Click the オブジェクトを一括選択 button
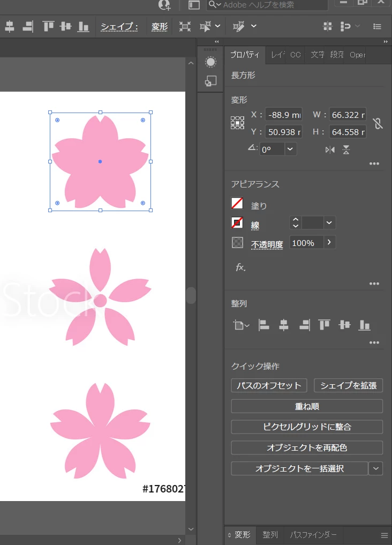 coord(300,468)
